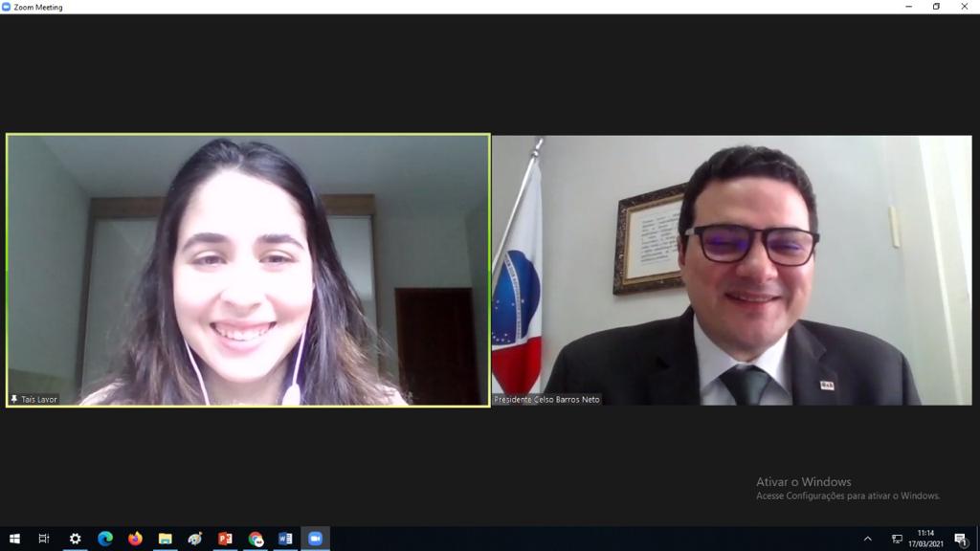980x551 pixels.
Task: Select Presidente Celso Barros Neto's video
Action: coord(732,270)
